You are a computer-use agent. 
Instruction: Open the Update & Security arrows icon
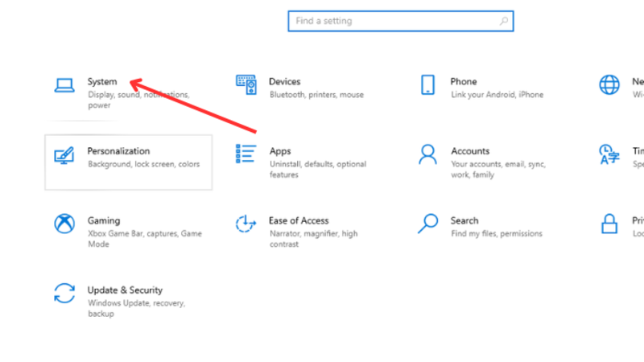[64, 293]
